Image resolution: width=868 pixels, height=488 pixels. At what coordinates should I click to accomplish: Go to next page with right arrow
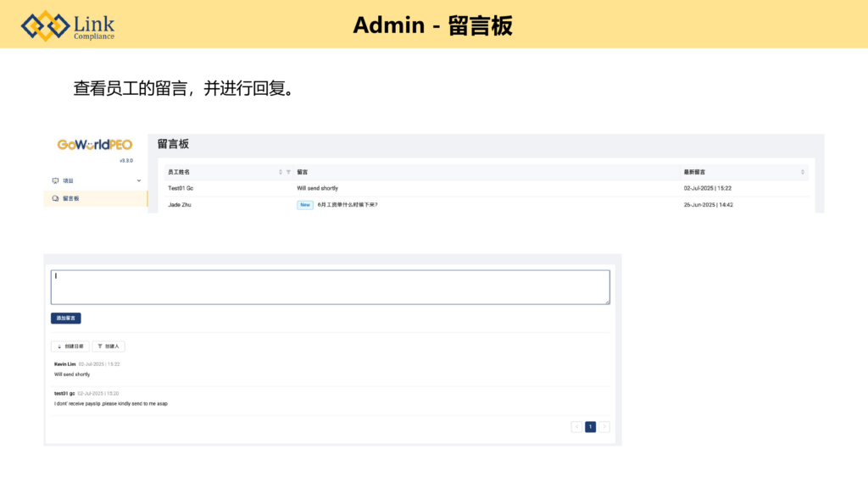[604, 427]
